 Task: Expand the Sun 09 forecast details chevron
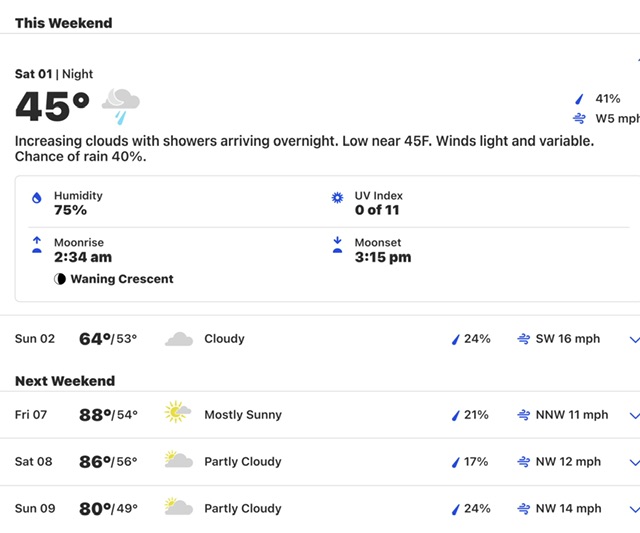click(634, 509)
